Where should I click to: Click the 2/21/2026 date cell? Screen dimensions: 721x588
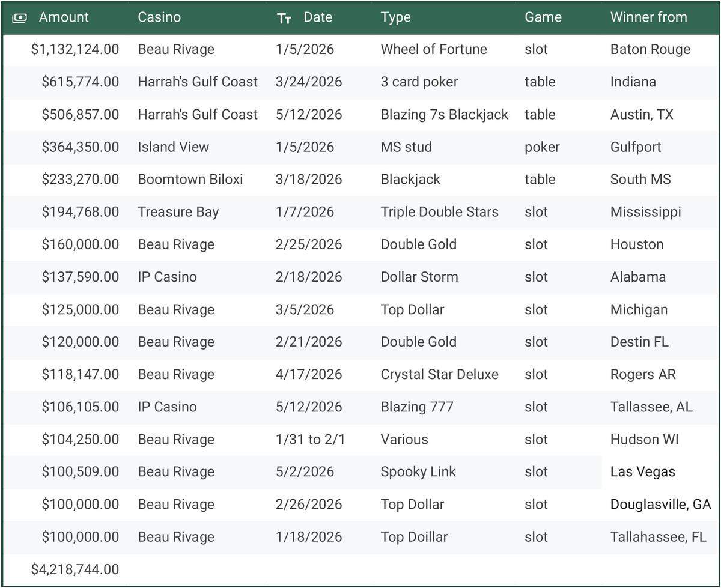pyautogui.click(x=309, y=341)
